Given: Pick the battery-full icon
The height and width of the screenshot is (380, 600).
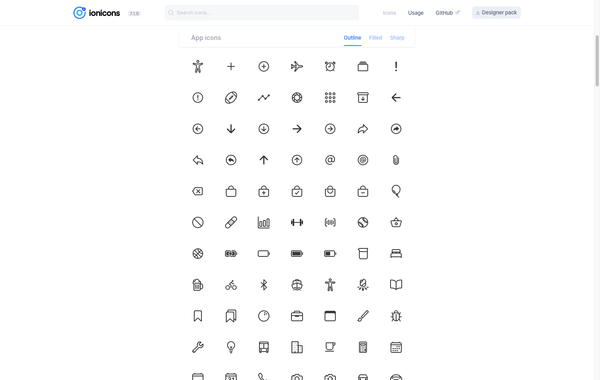Looking at the screenshot, I should click(297, 254).
